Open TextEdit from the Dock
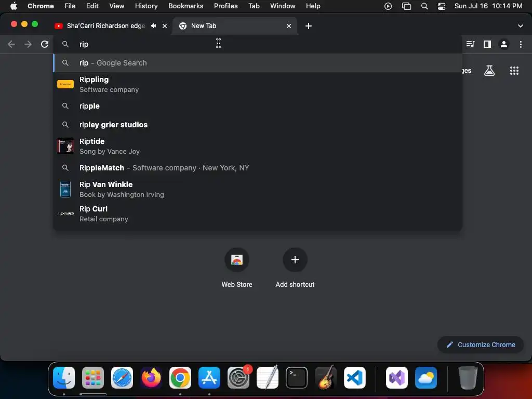The height and width of the screenshot is (399, 532). tap(268, 378)
